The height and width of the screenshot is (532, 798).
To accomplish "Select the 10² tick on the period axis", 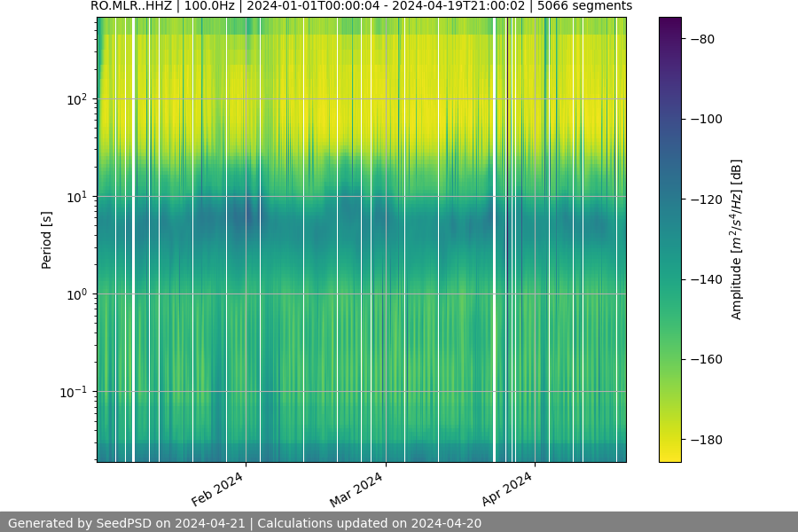I will click(77, 98).
